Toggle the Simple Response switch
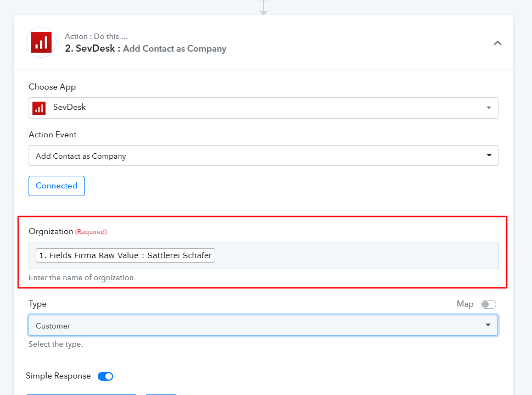Screen dimensions: 532x395 click(x=105, y=376)
